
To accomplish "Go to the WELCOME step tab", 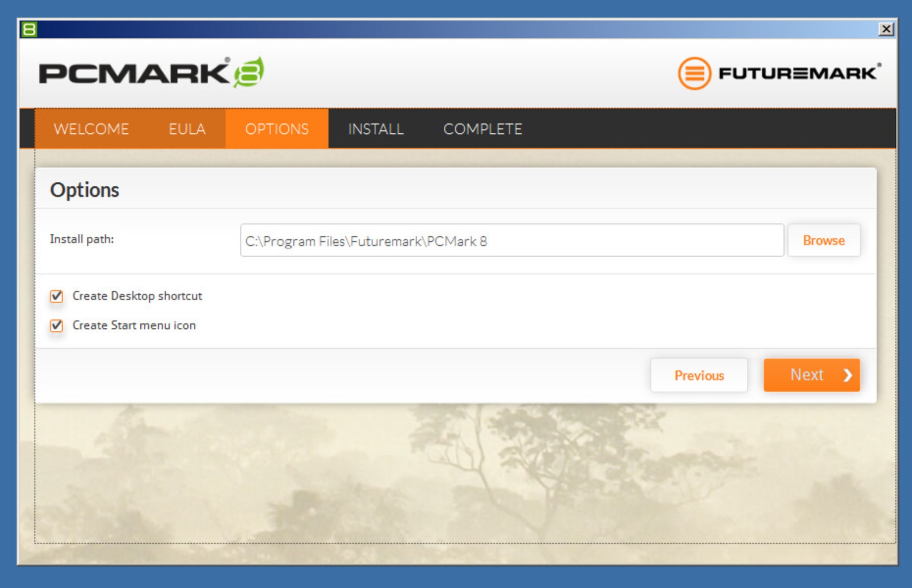I will 91,129.
